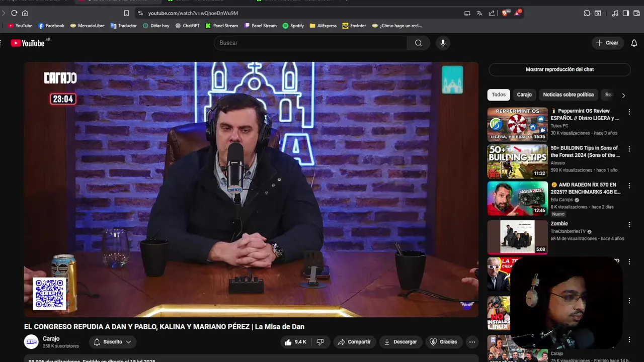Reload the page with the refresh icon
The width and height of the screenshot is (644, 362).
(14, 13)
